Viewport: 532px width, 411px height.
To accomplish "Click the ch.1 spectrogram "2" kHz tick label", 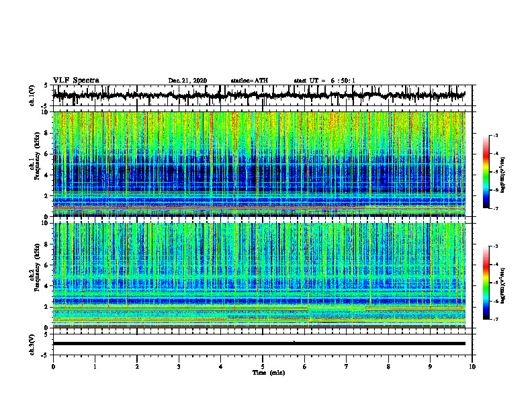I will (46, 195).
